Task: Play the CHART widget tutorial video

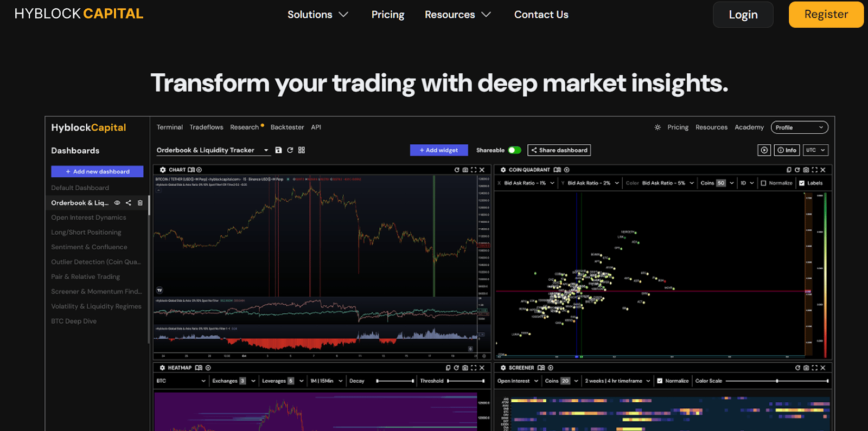Action: click(199, 170)
